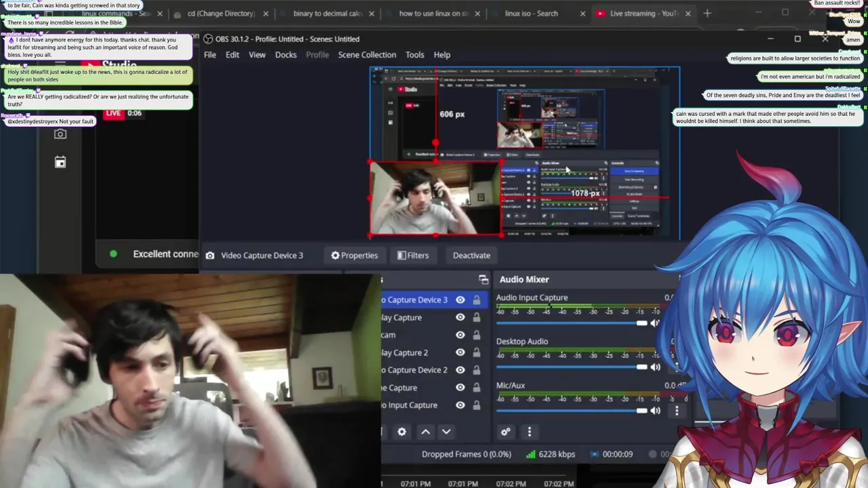
Task: Open the Docks menu
Action: click(285, 55)
